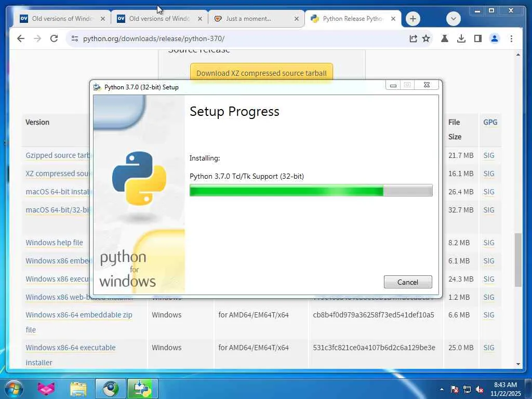Viewport: 532px width, 399px height.
Task: Close the Python 3.7.0 Setup dialog
Action: coord(427,85)
